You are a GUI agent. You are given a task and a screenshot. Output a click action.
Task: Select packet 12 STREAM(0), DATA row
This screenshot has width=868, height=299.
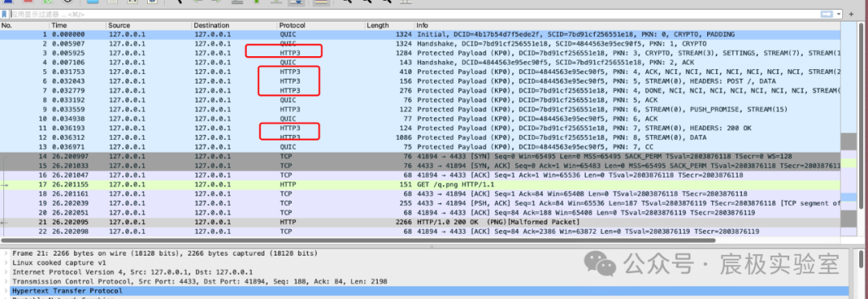[x=420, y=138]
